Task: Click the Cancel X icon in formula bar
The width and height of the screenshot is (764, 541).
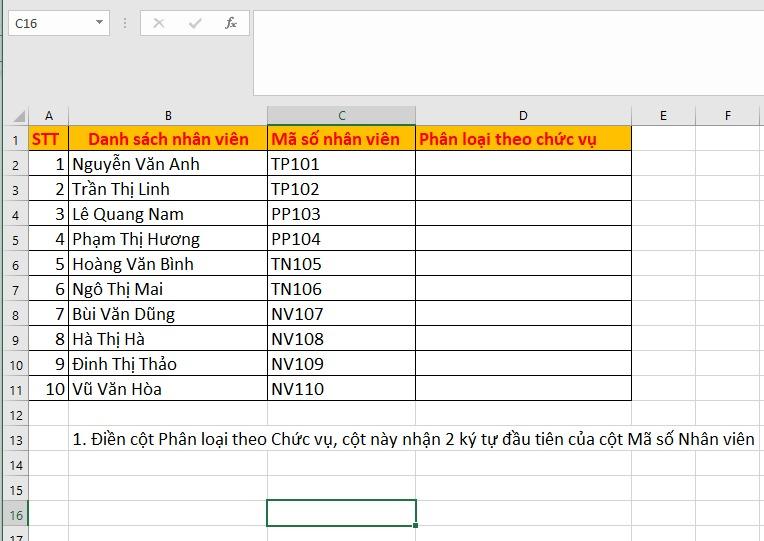Action: [x=159, y=23]
